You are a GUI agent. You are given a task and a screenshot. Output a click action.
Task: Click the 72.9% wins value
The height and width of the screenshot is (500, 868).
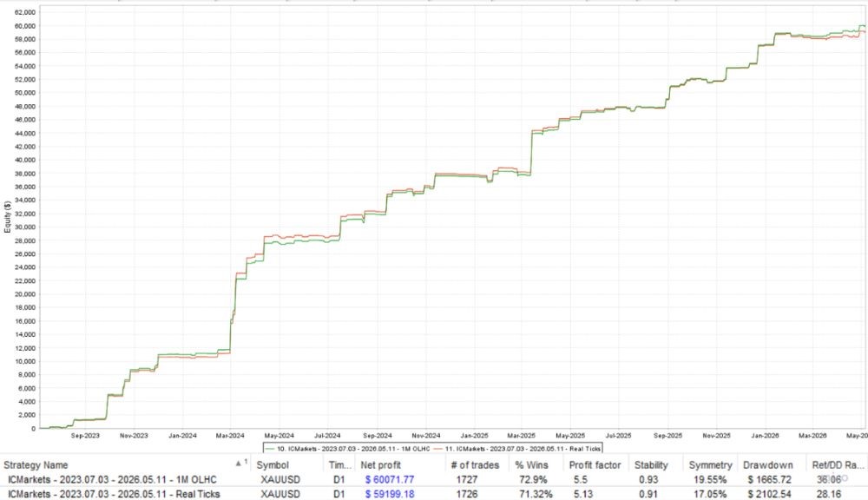coord(533,479)
